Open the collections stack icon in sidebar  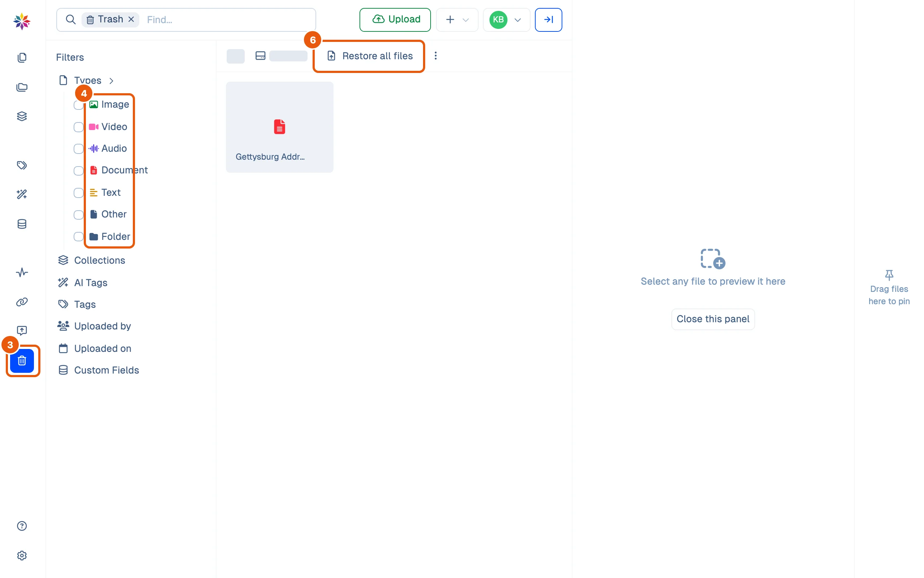point(22,117)
